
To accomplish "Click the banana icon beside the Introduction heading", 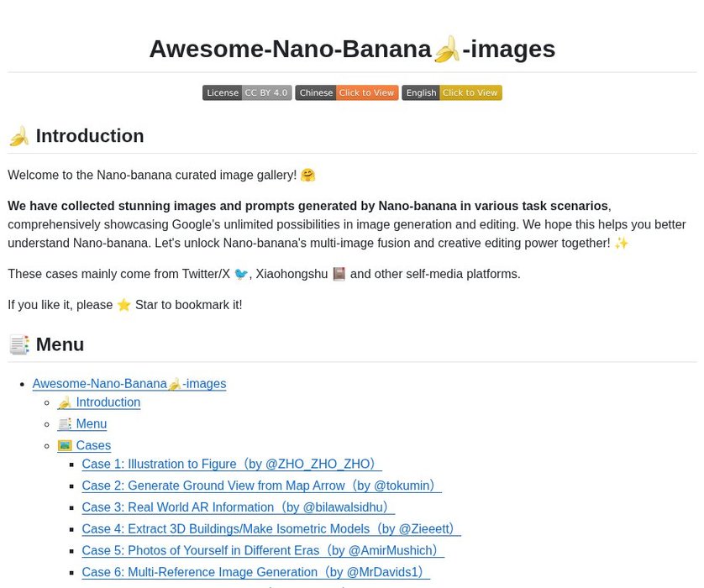I will tap(19, 136).
